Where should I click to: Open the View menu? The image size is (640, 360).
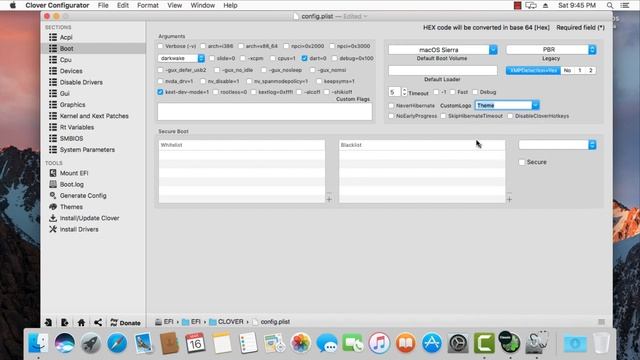click(x=174, y=5)
